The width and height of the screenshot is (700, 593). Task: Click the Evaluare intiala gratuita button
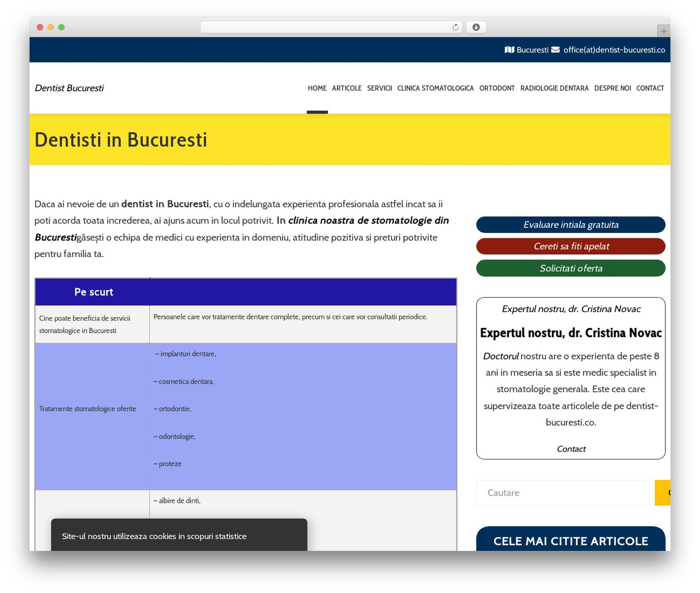point(571,225)
